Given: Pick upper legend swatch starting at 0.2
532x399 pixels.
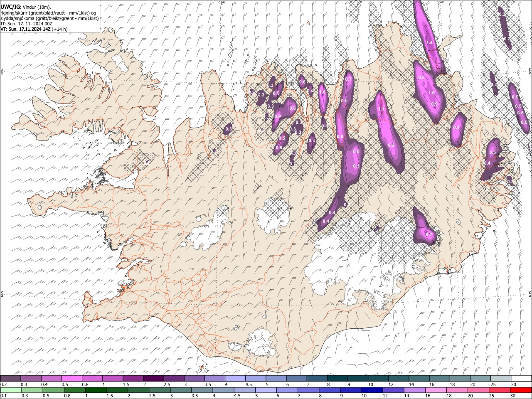Looking at the screenshot, I should (x=10, y=379).
